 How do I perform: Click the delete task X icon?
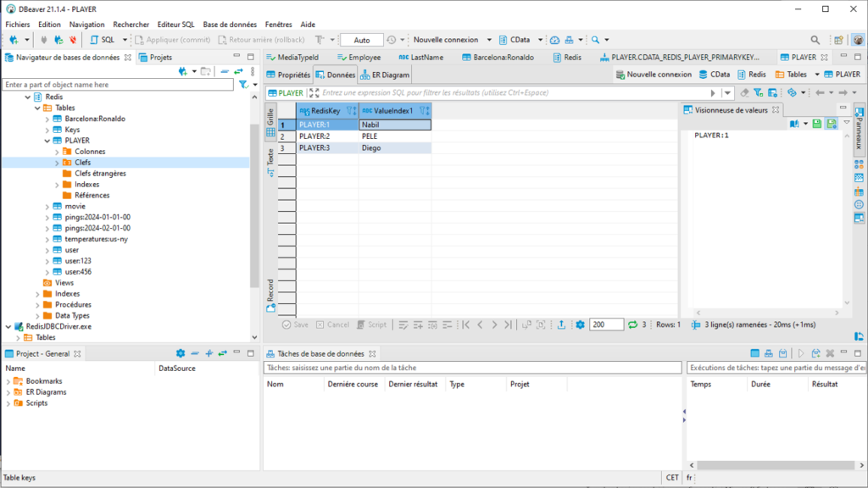point(830,353)
